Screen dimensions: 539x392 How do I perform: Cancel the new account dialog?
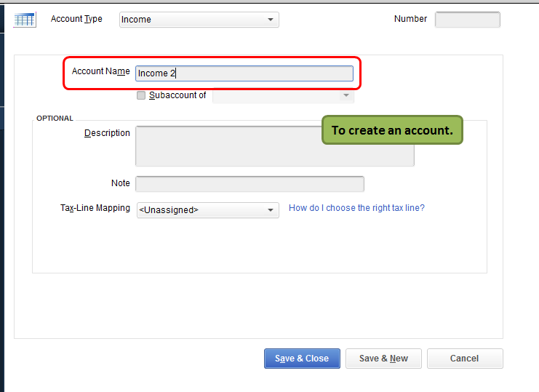(465, 359)
